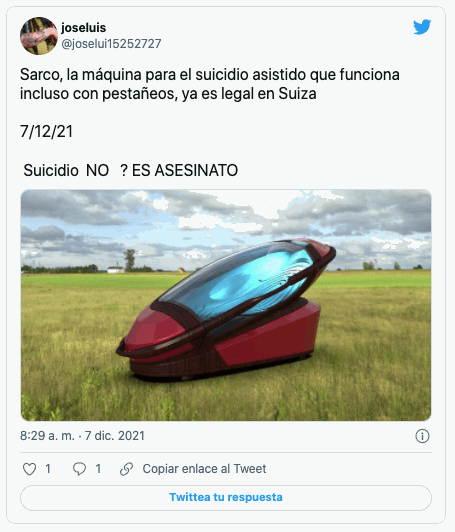The height and width of the screenshot is (532, 455).
Task: Click the 8:29 a. m. 7 dic. 2021 timestamp
Action: (82, 436)
